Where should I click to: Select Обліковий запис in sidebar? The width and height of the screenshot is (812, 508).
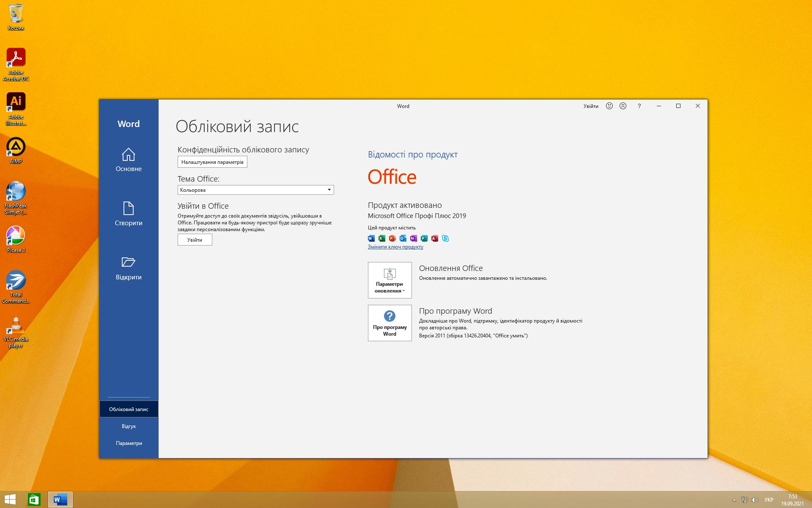[x=129, y=409]
